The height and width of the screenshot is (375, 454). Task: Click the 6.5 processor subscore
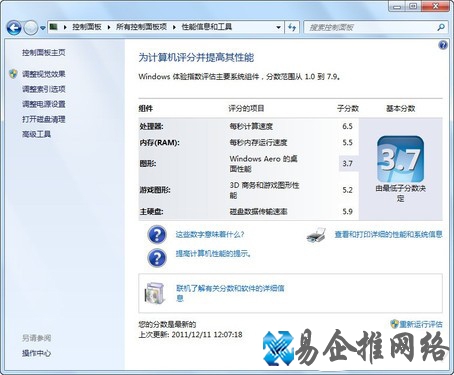coord(347,126)
